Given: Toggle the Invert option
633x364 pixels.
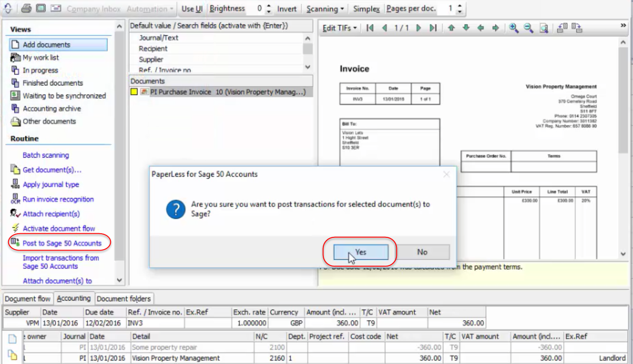Looking at the screenshot, I should coord(287,9).
